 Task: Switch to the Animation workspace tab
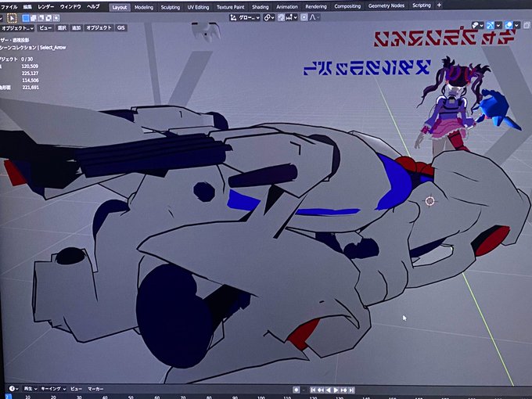pos(286,7)
